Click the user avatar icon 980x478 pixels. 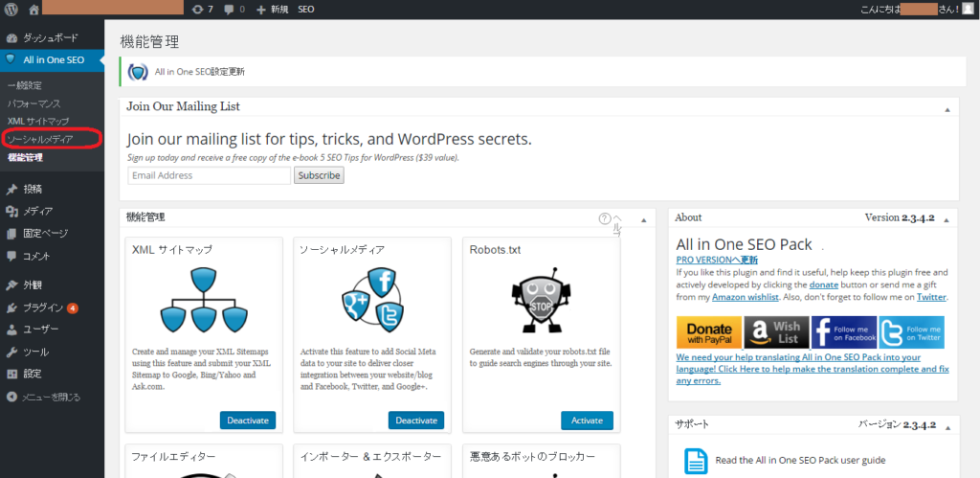pos(968,10)
